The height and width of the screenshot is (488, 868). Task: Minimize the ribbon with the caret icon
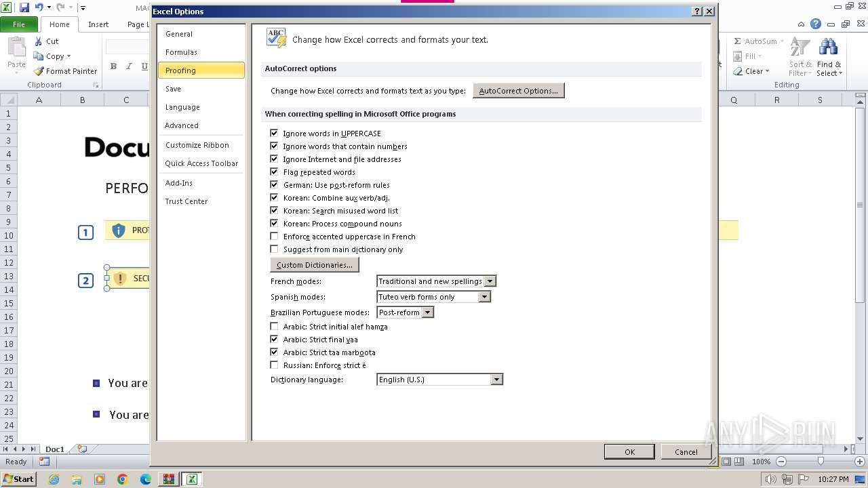pos(802,24)
